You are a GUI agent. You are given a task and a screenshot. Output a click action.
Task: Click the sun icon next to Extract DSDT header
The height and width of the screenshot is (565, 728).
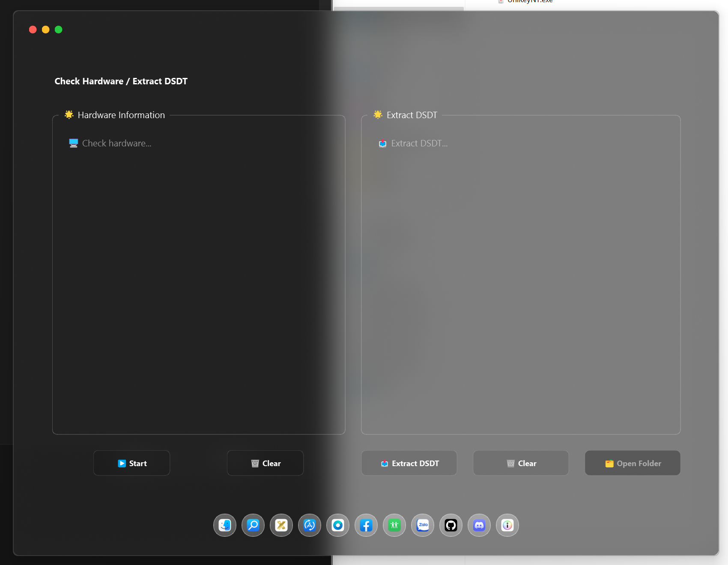pyautogui.click(x=378, y=114)
